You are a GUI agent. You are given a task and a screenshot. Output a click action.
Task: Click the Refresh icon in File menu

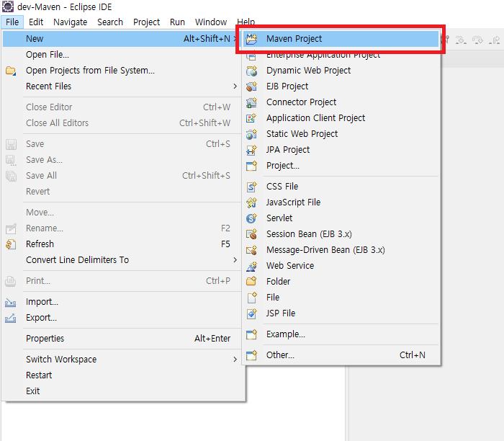(11, 244)
